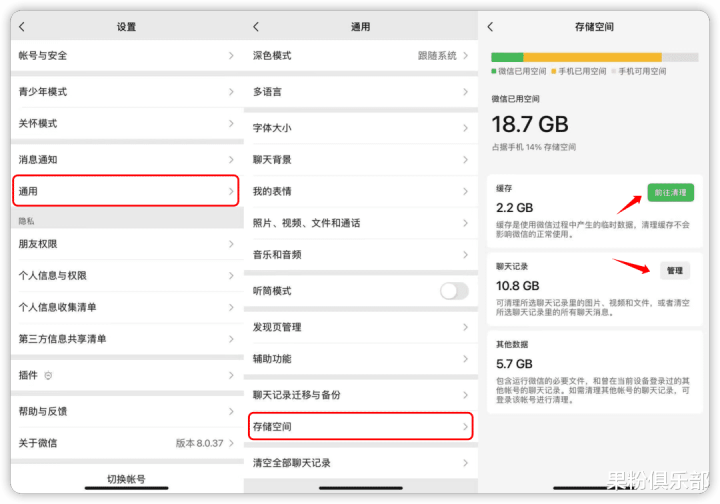The image size is (720, 504).
Task: Expand chevron on 个人信息与权限 row
Action: [231, 275]
